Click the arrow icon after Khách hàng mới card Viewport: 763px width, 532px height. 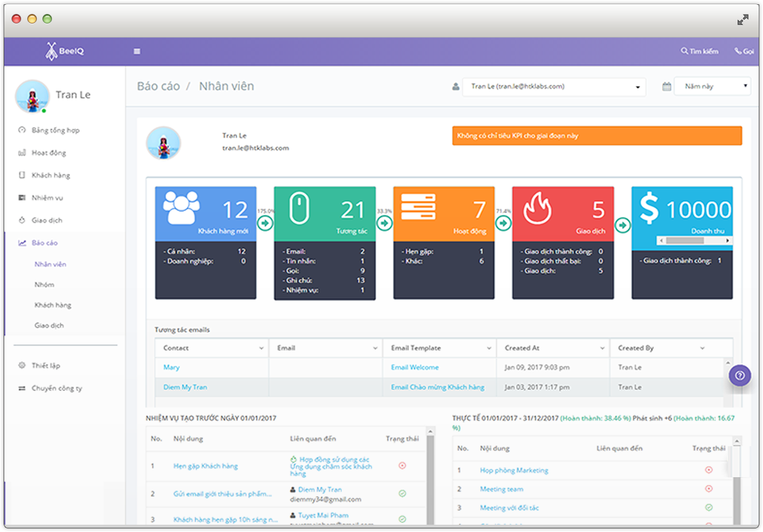(265, 223)
